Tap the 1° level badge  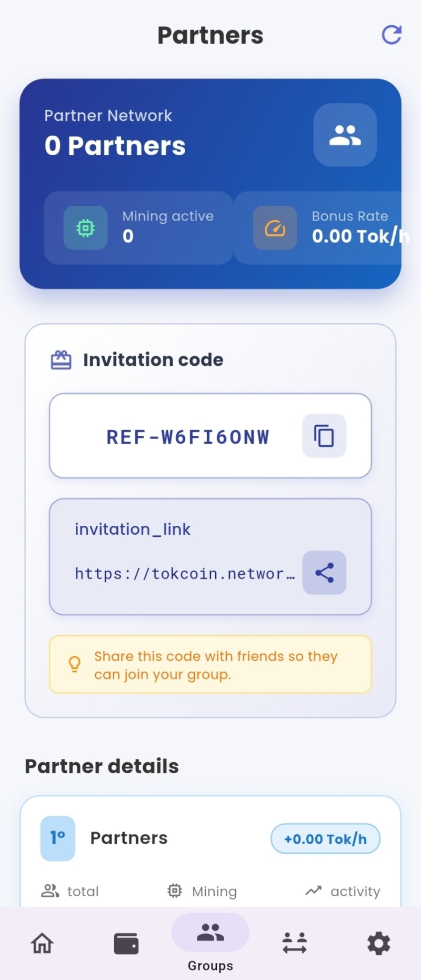[x=58, y=838]
